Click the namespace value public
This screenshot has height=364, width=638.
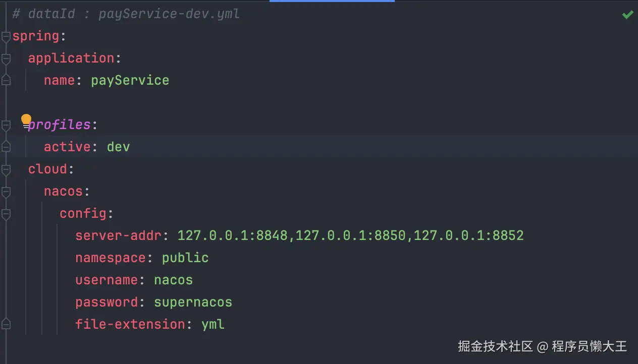(185, 258)
